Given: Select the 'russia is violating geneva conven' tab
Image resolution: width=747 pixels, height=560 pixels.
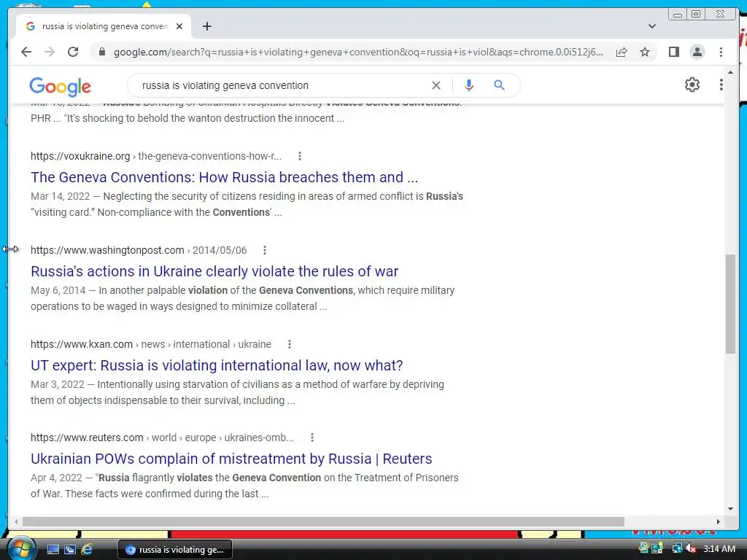Looking at the screenshot, I should coord(104,26).
